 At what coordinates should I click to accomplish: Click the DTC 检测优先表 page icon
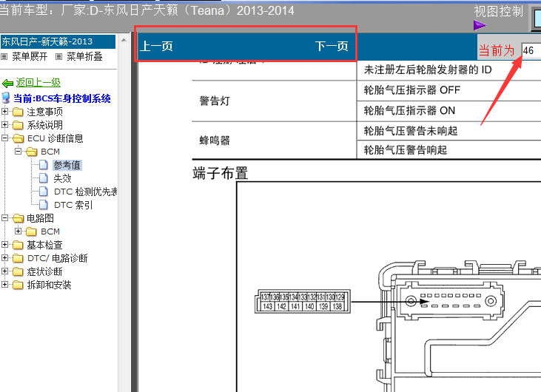pos(44,192)
